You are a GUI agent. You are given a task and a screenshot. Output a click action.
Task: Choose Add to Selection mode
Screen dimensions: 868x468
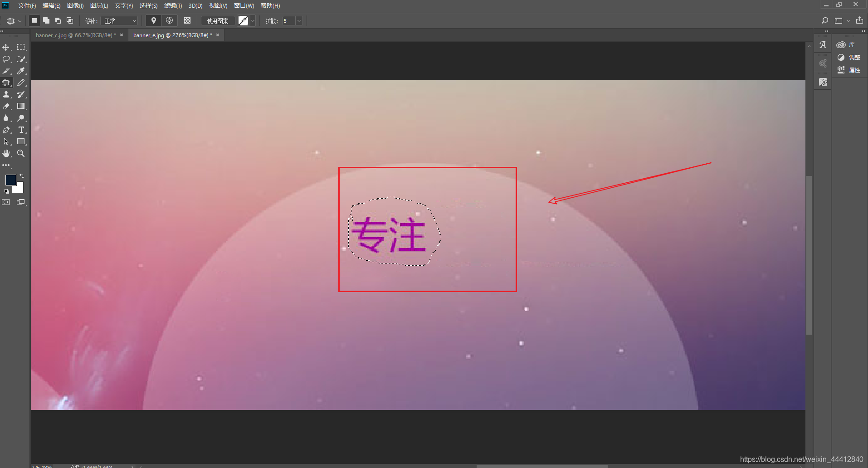point(46,20)
